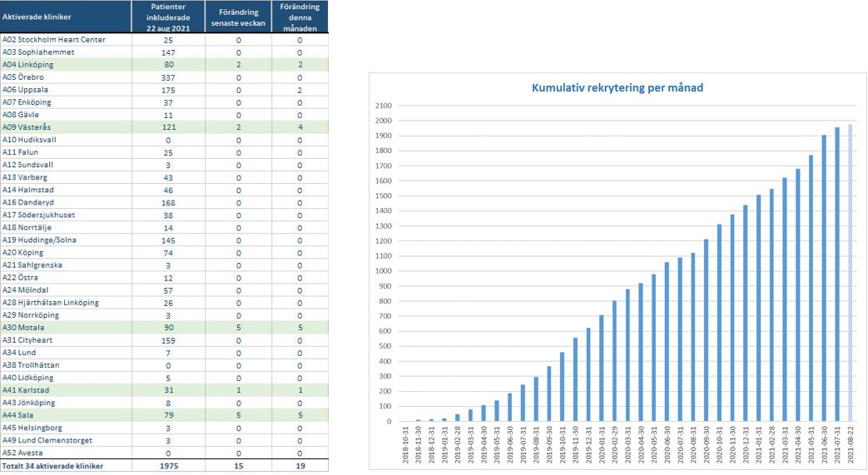The height and width of the screenshot is (475, 868).
Task: Select the monthly change total 19
Action: coord(300,466)
